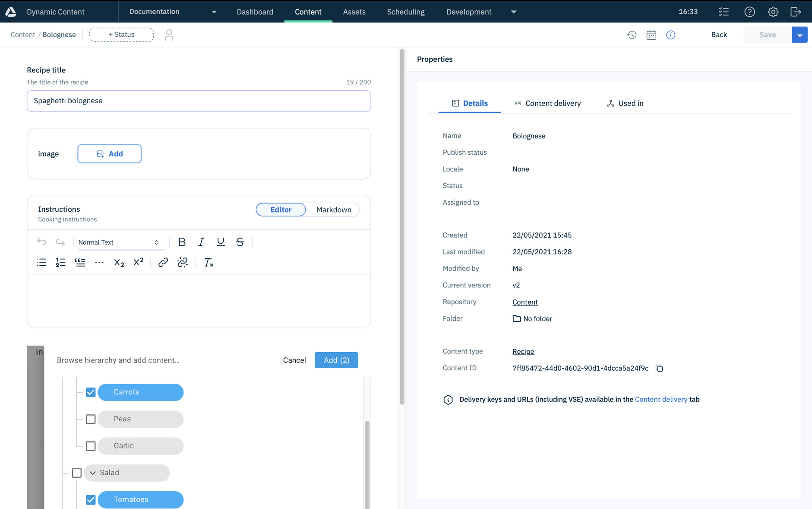812x509 pixels.
Task: Check the Peas checkbox
Action: tap(90, 419)
